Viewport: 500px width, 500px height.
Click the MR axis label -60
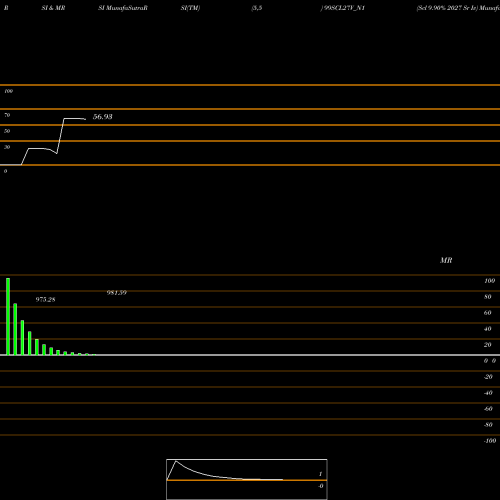click(x=488, y=409)
